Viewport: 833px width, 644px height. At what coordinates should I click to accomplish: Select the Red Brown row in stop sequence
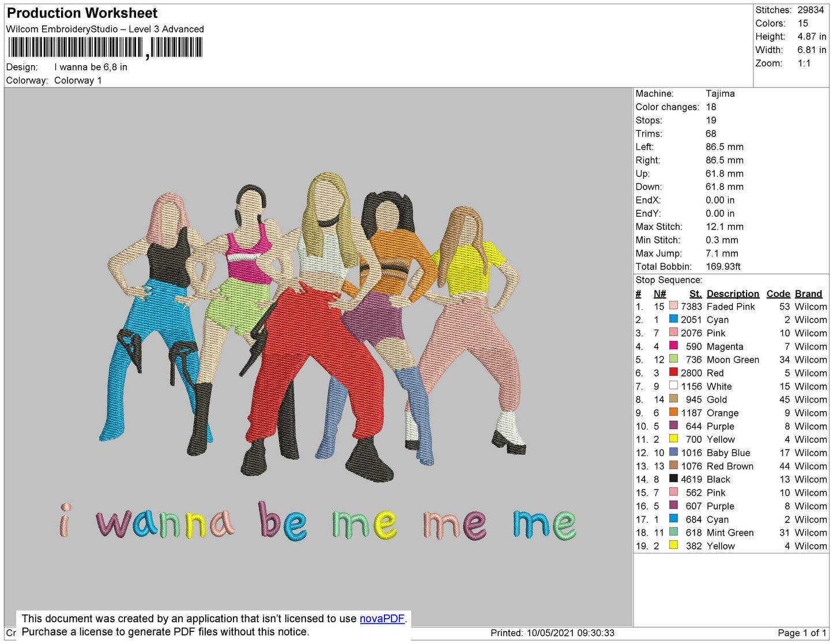[731, 466]
